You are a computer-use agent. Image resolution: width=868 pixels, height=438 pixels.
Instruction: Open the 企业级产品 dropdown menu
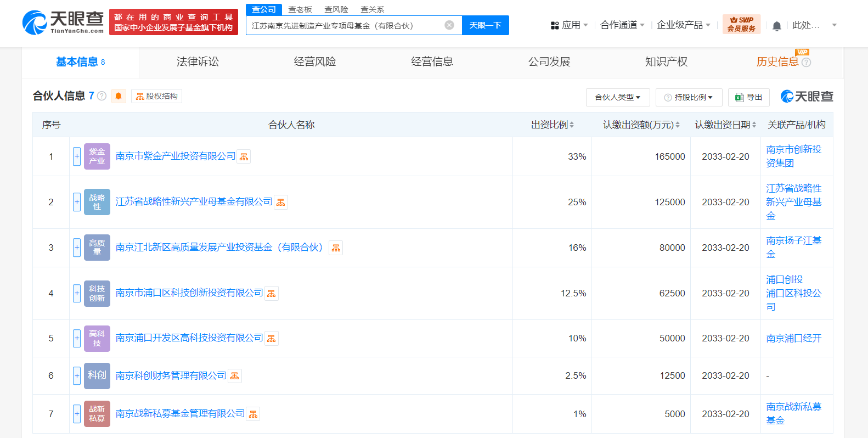click(684, 25)
